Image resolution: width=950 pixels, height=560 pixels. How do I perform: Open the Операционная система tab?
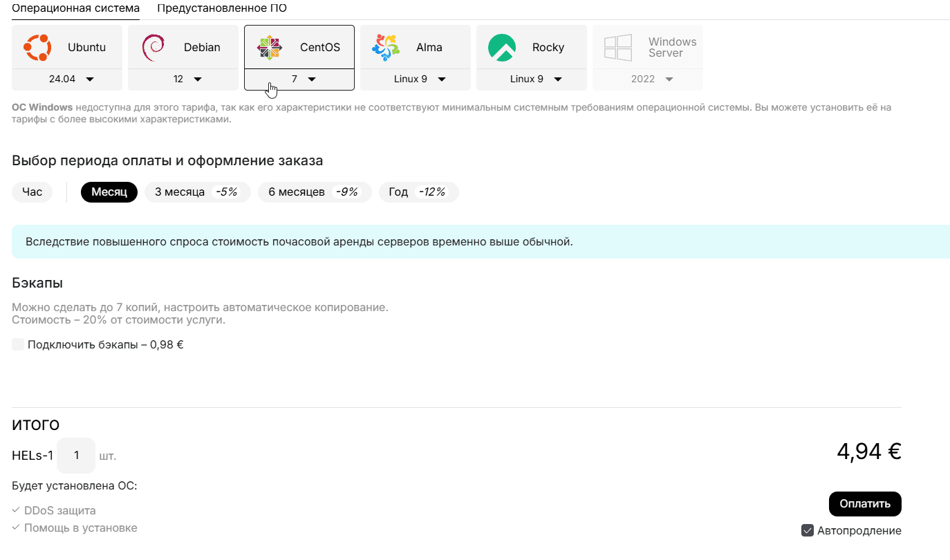(x=75, y=8)
